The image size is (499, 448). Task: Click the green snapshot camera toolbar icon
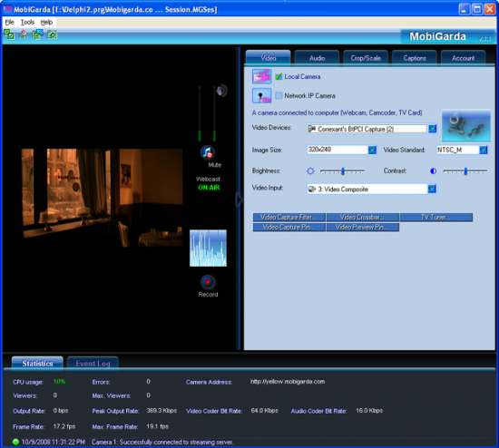click(x=52, y=34)
